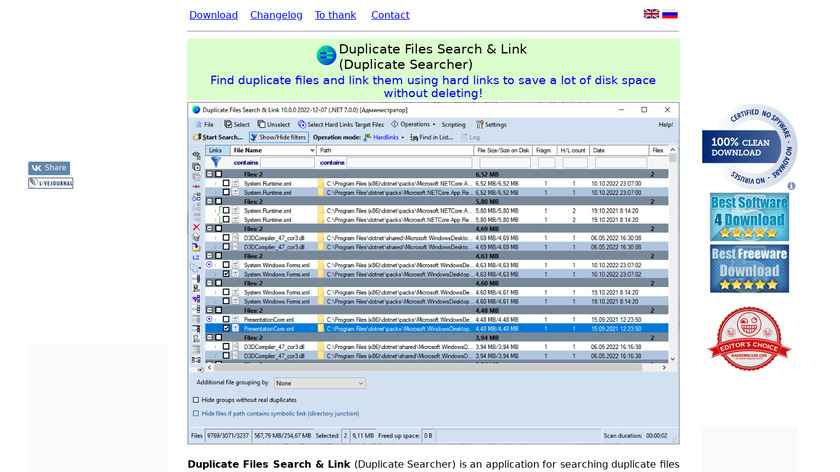Open the Unselect menu
Image resolution: width=840 pixels, height=472 pixels.
tap(274, 124)
